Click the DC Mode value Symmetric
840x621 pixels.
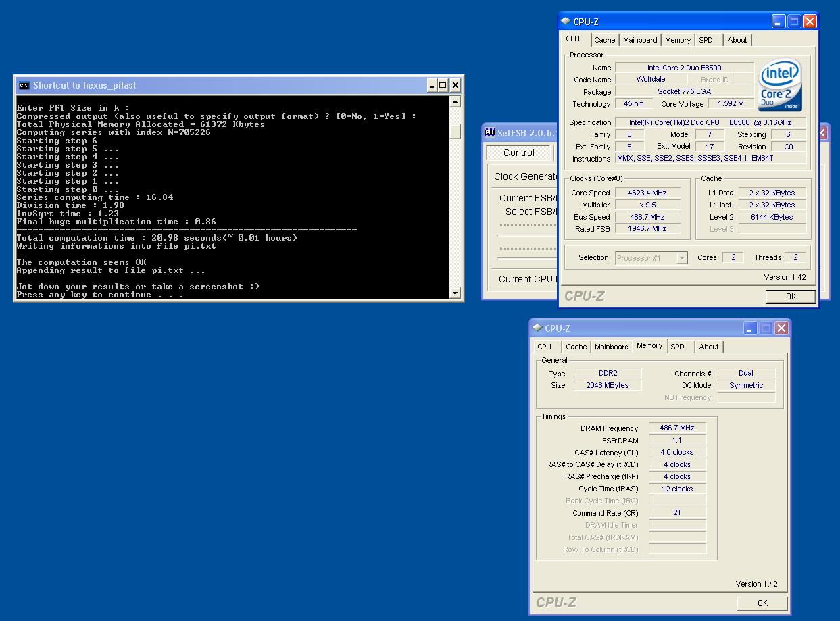tap(746, 385)
